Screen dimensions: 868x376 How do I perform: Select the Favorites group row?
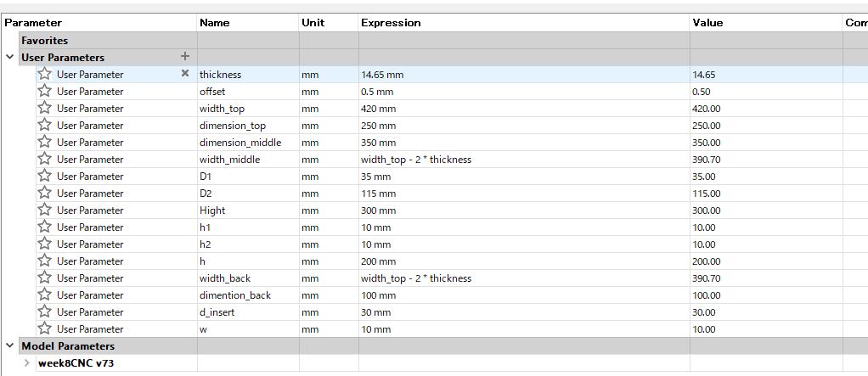108,41
